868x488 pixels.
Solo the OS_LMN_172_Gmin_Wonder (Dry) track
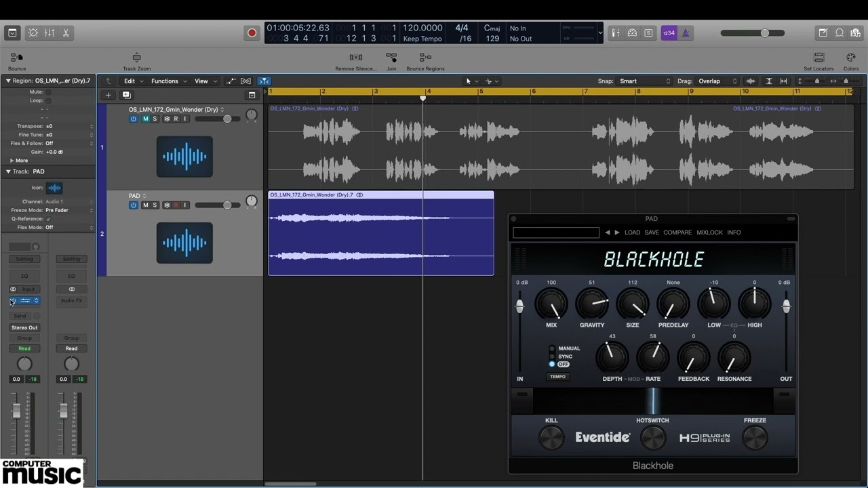[x=155, y=119]
